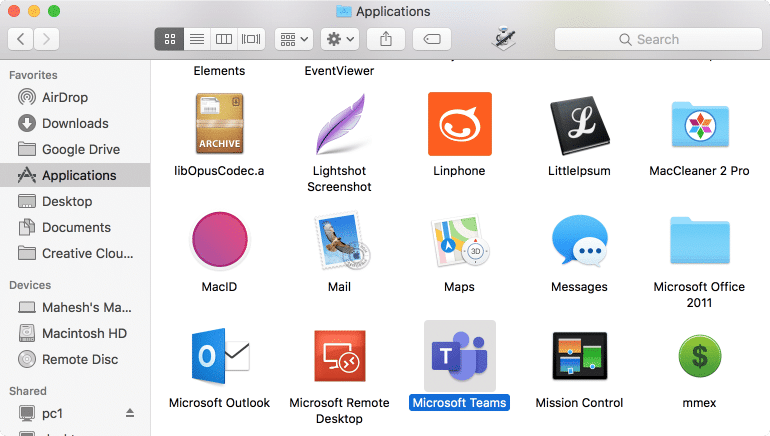Launch the MacID app icon

click(220, 240)
